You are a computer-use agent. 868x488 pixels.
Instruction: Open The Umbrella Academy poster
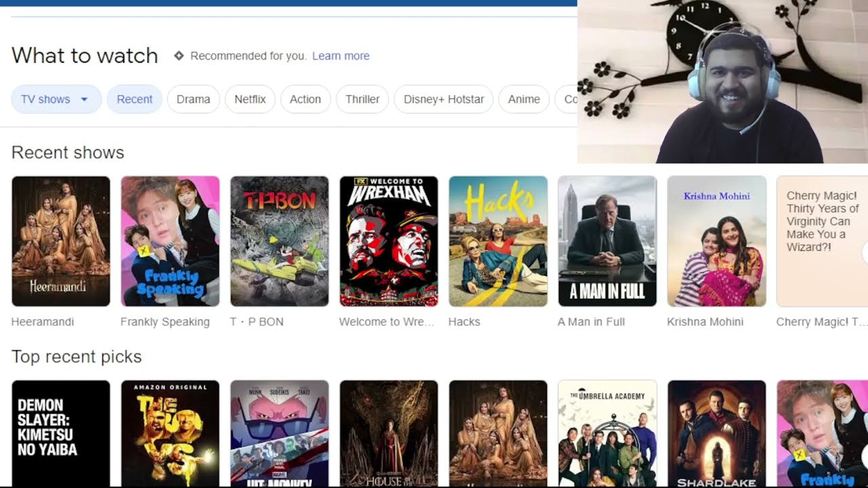607,434
